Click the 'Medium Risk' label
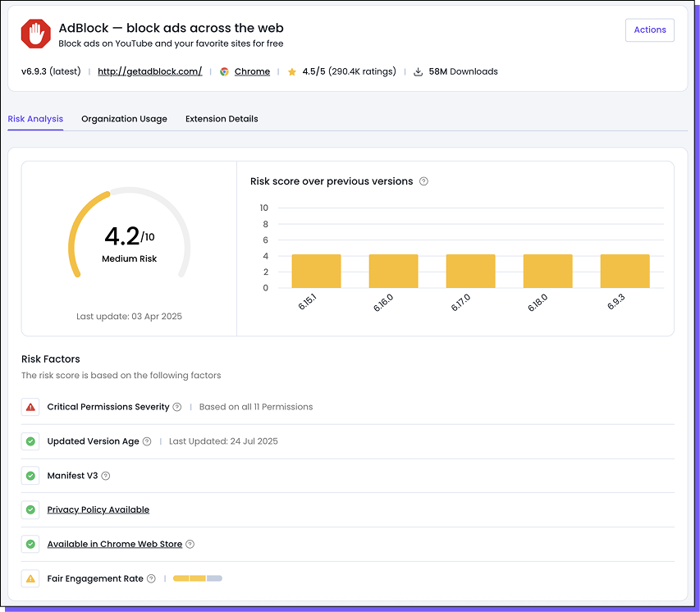Screen dimensions: 700x612 130,259
